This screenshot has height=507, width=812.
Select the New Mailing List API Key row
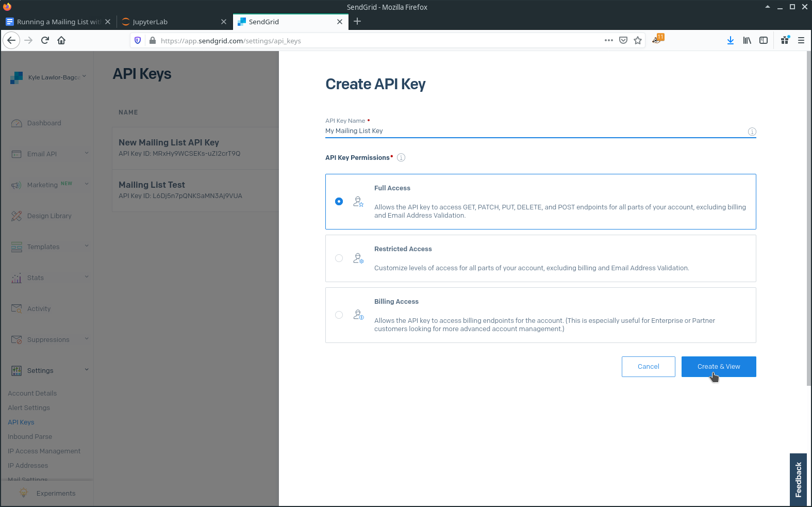coord(195,148)
